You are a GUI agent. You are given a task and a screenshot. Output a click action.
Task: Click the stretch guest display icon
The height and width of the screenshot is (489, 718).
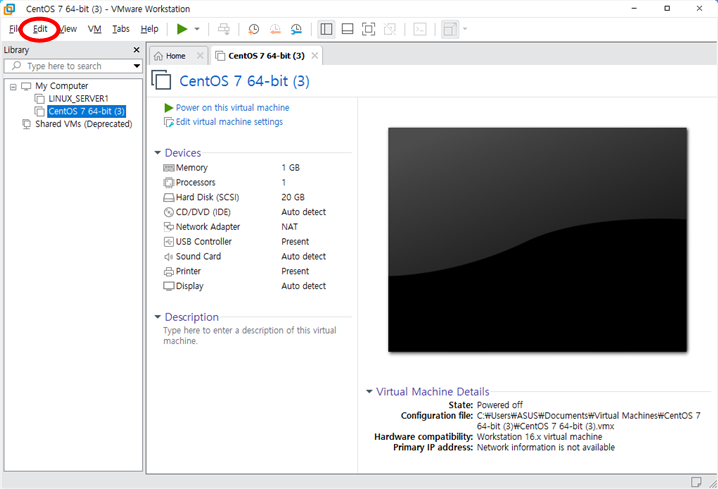tap(450, 29)
